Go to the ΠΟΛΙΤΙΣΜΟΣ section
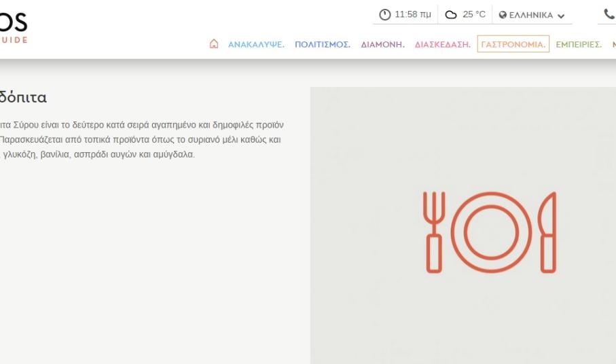The width and height of the screenshot is (616, 364). (322, 45)
